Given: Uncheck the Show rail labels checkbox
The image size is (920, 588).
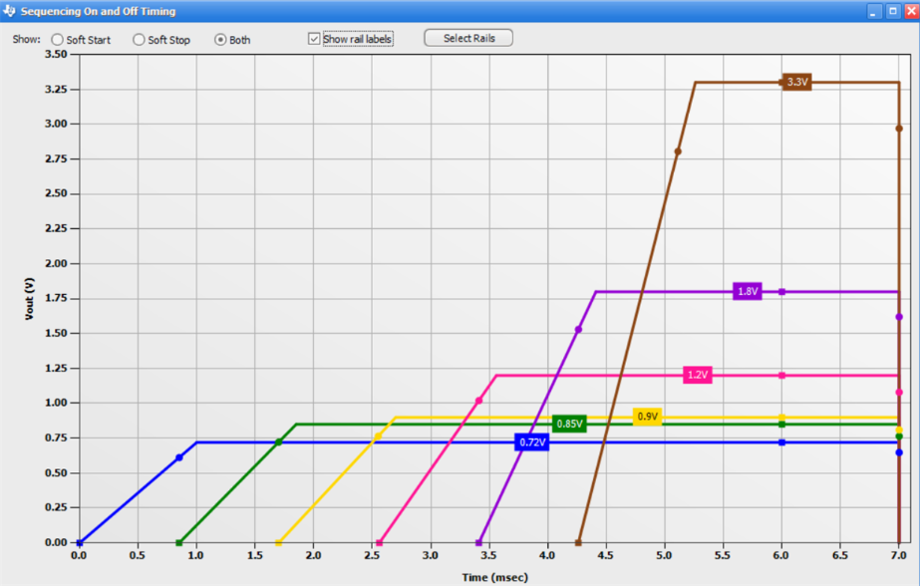Looking at the screenshot, I should (x=314, y=39).
